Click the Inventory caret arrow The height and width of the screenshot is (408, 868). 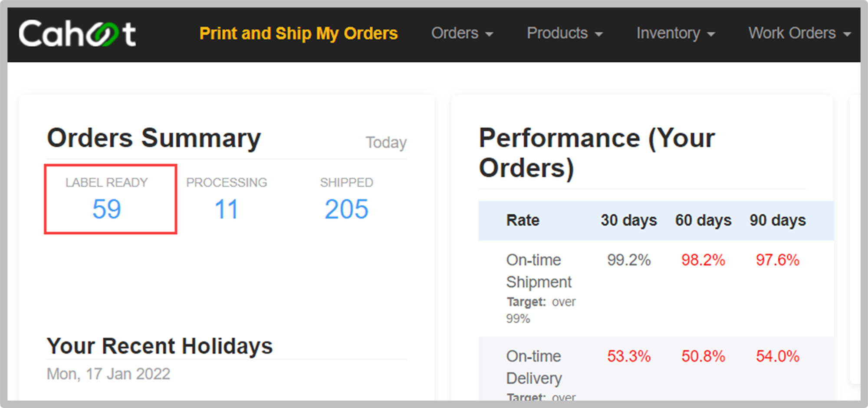tap(711, 34)
